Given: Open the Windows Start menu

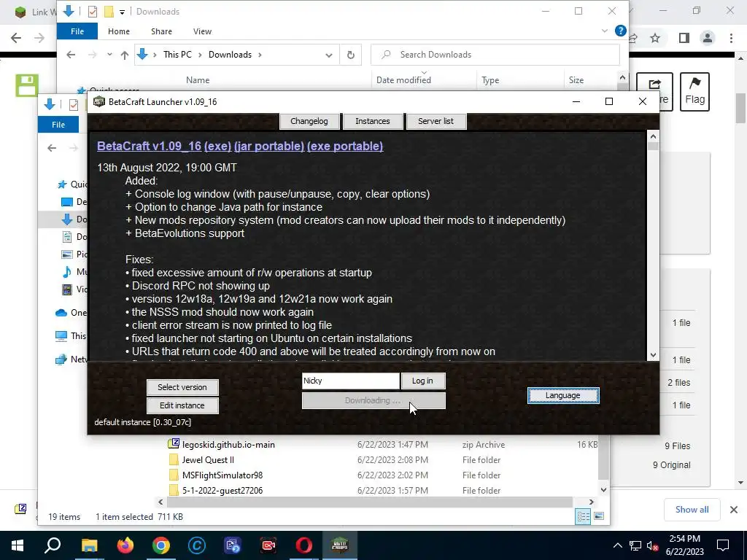Looking at the screenshot, I should (x=18, y=545).
